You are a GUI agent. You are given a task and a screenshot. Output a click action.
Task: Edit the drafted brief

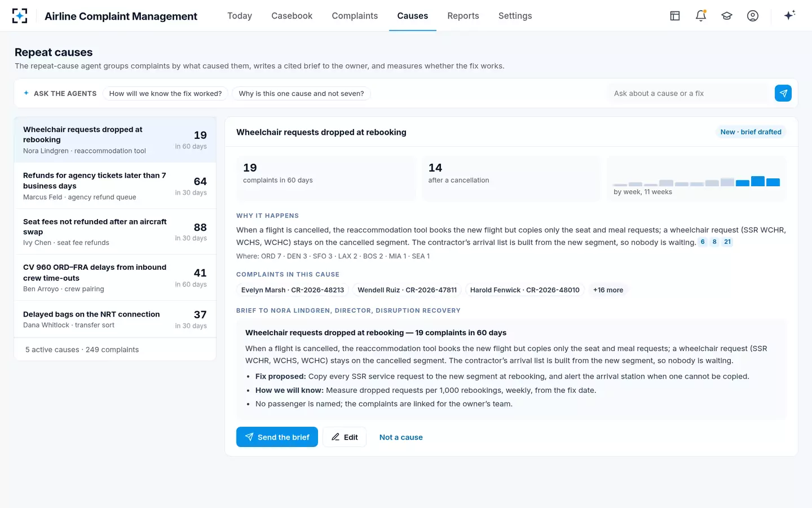345,437
